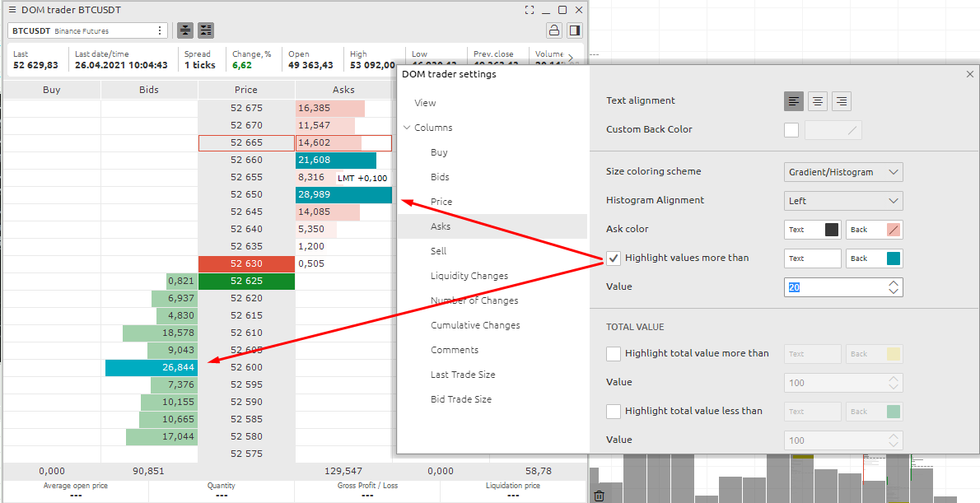Open Size coloring scheme dropdown
This screenshot has height=503, width=980.
click(843, 172)
